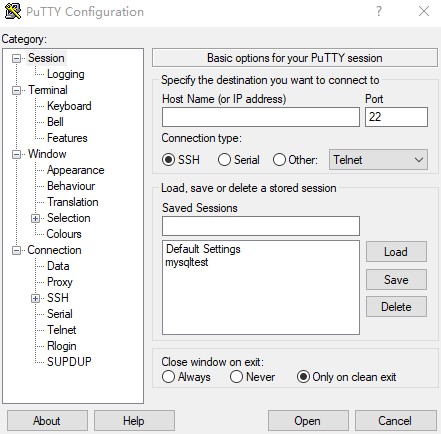Click the Host Name input field

point(261,117)
